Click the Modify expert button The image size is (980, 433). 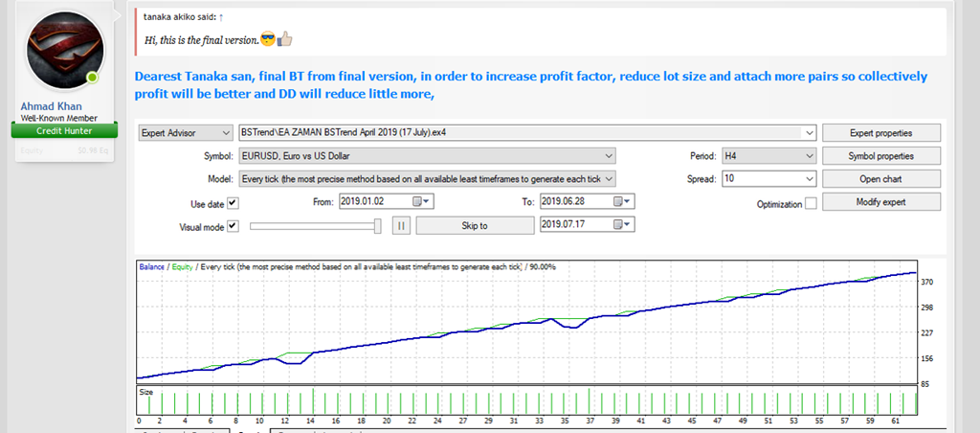click(x=881, y=202)
